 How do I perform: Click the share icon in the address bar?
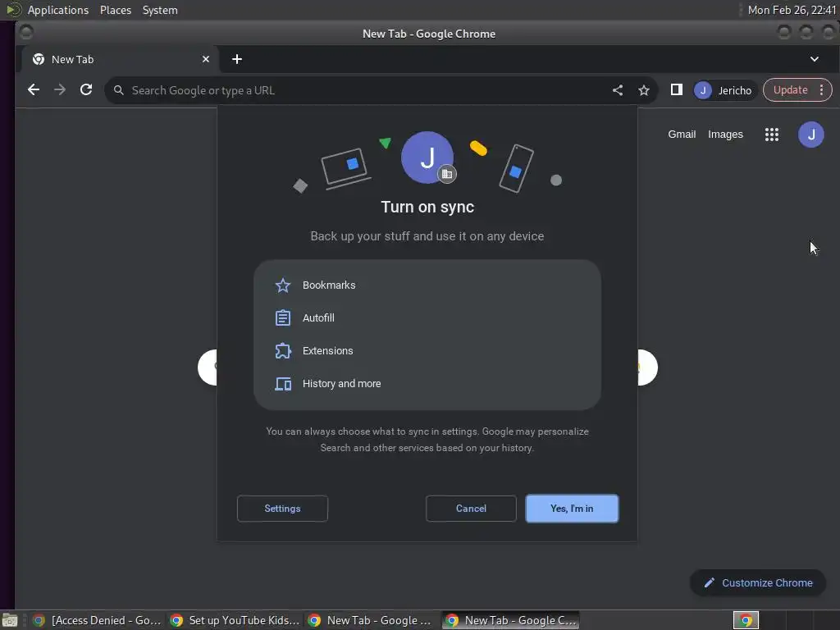tap(618, 90)
